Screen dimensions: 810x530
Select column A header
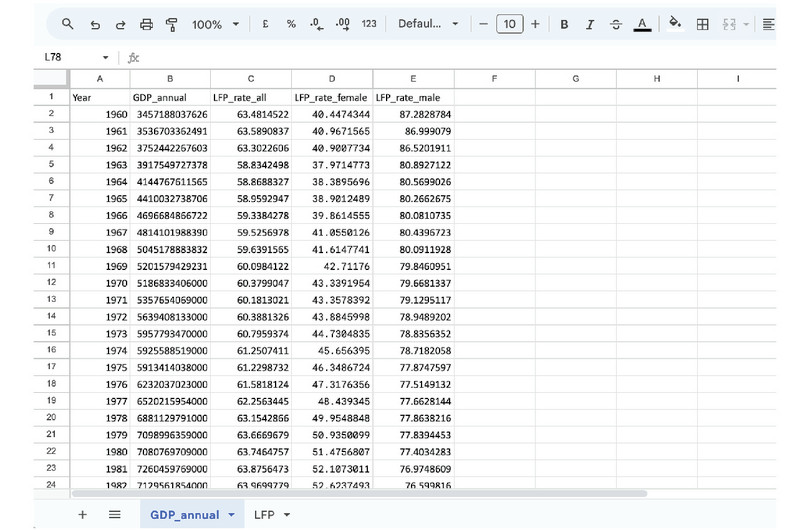(100, 79)
